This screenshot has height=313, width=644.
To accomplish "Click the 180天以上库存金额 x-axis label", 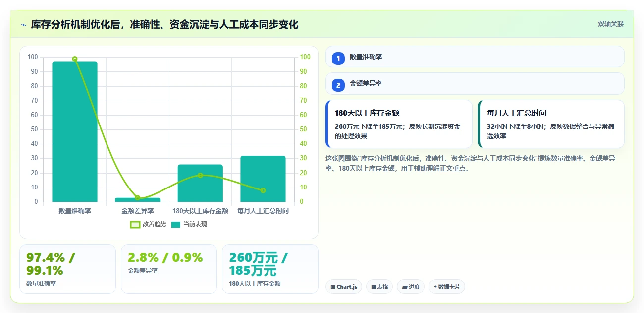I will click(x=200, y=211).
